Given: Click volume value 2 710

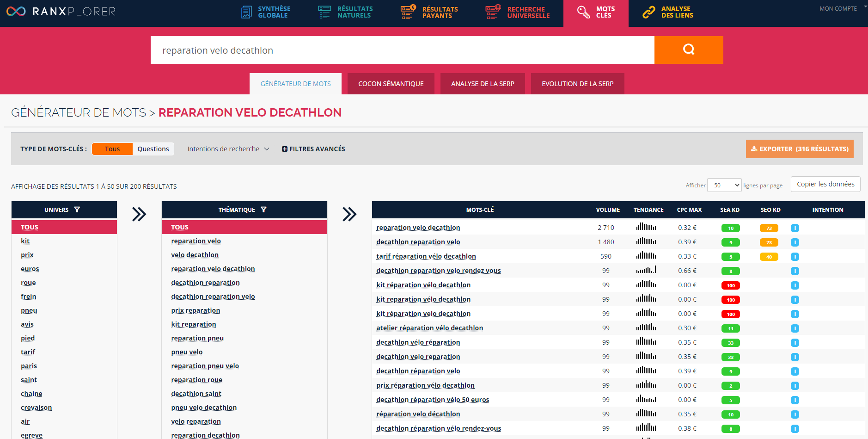Looking at the screenshot, I should coord(606,228).
